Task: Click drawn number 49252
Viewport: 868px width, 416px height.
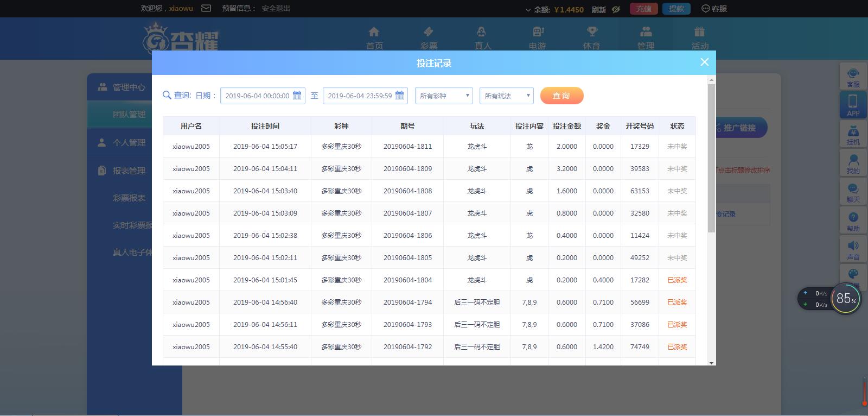Action: [640, 258]
